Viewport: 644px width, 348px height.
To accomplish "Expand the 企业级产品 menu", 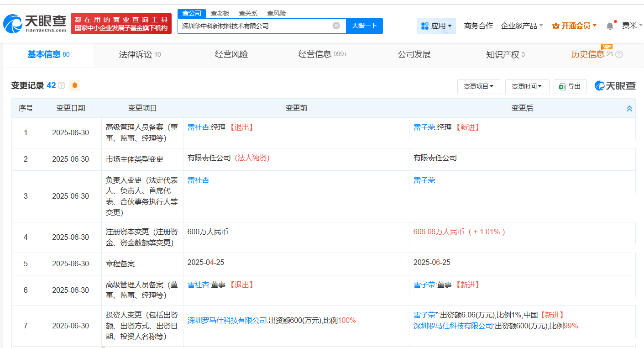I will [522, 26].
